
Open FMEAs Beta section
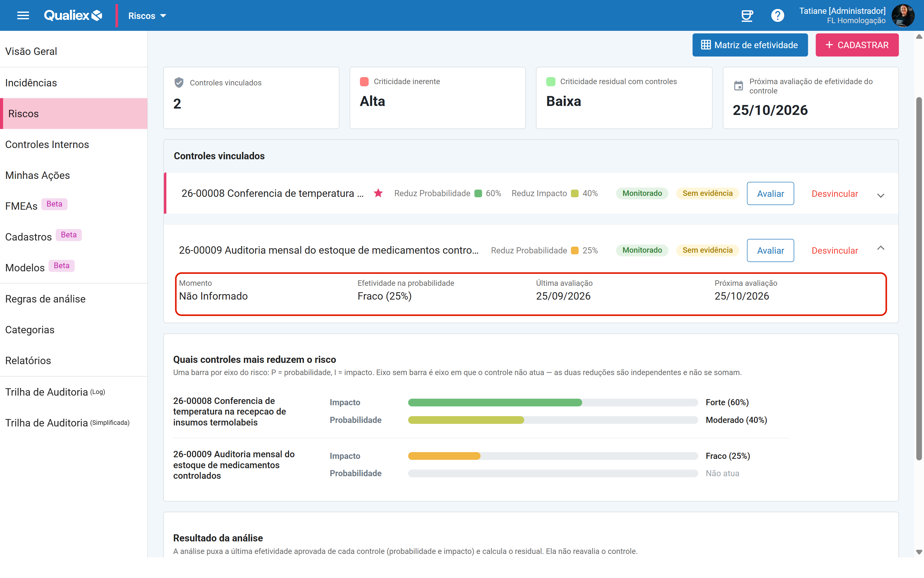(x=74, y=206)
